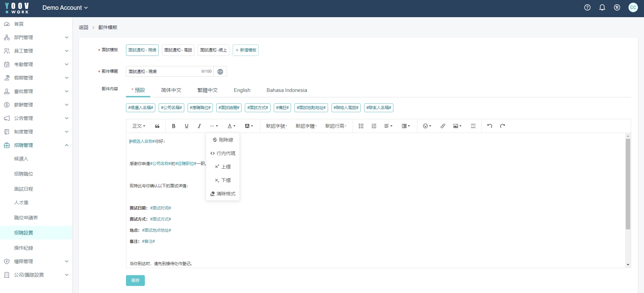Toggle underline formatting
The image size is (644, 293).
point(187,126)
